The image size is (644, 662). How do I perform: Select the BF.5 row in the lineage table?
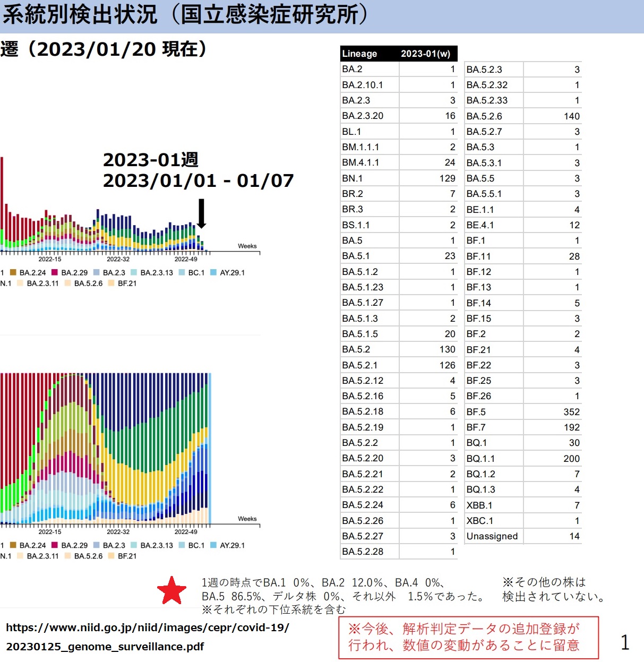[522, 412]
